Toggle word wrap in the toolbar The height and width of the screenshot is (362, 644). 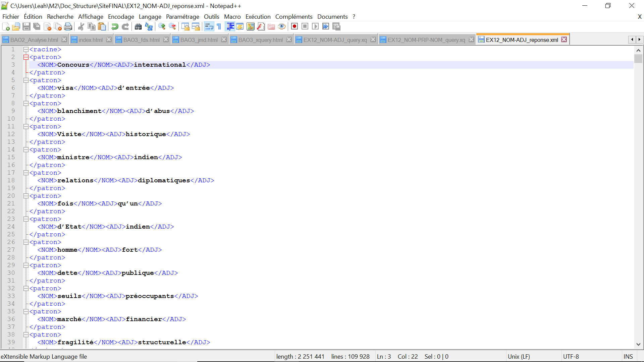(x=209, y=27)
